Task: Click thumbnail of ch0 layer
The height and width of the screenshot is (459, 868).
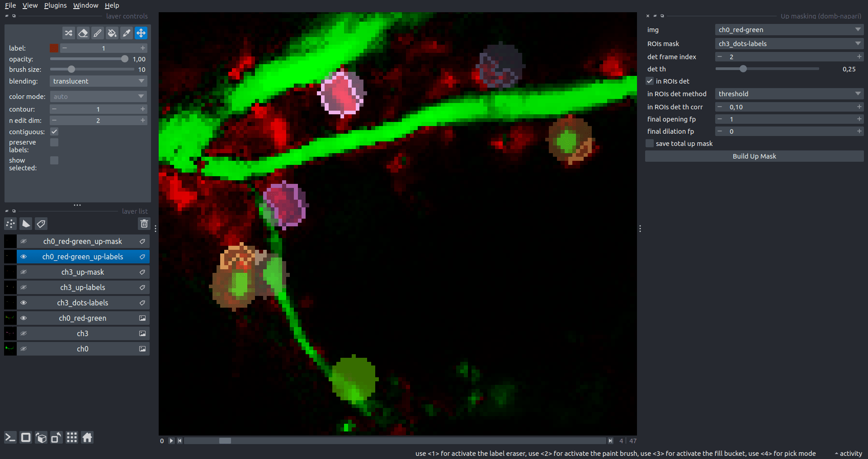Action: click(10, 349)
